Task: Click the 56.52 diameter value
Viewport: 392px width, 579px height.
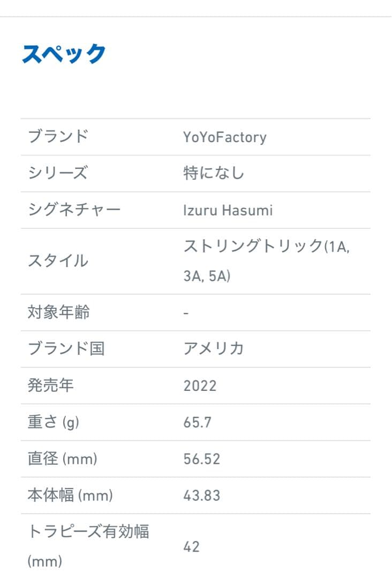Action: (201, 459)
